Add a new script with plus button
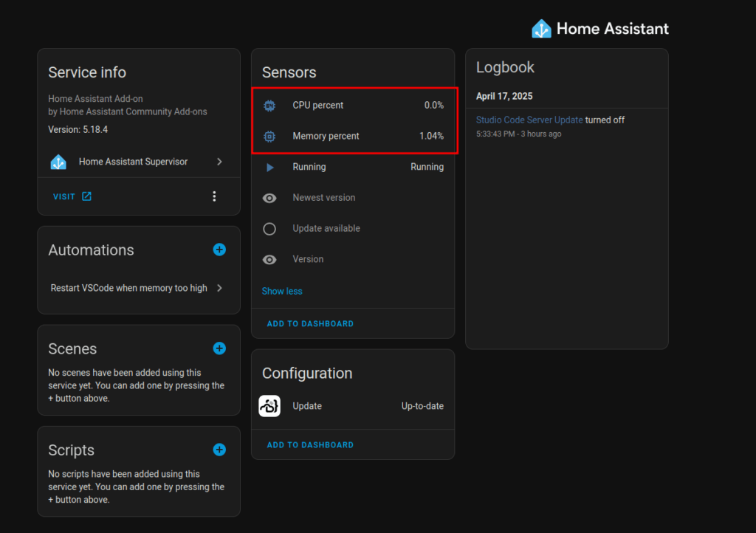Screen dimensions: 756x533 click(219, 450)
